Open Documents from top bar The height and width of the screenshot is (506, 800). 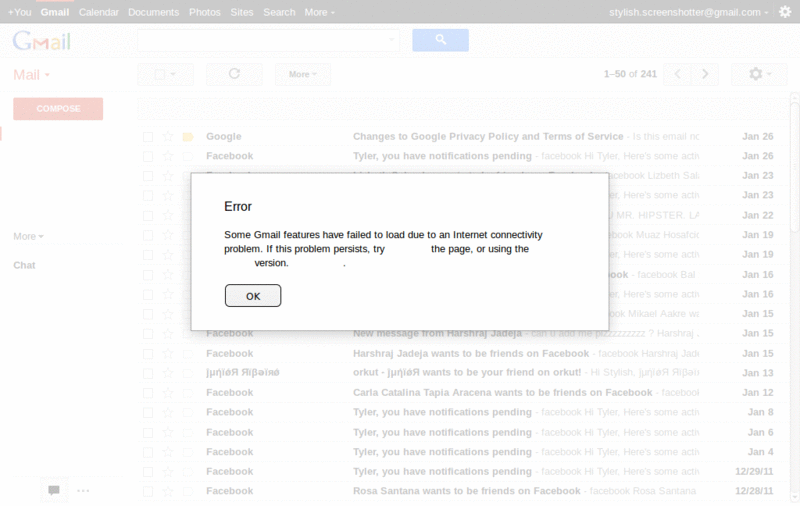click(154, 12)
